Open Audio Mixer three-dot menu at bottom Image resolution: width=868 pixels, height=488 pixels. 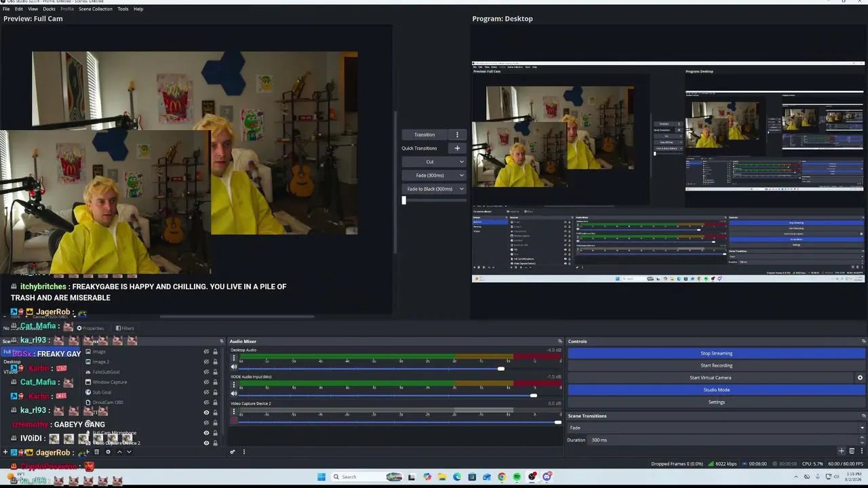click(243, 452)
